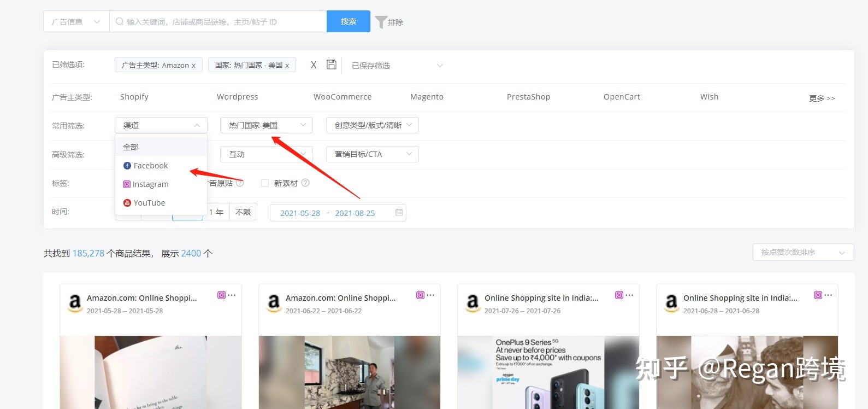This screenshot has width=868, height=409.
Task: Click the Amazon logo on second ad card
Action: click(274, 302)
